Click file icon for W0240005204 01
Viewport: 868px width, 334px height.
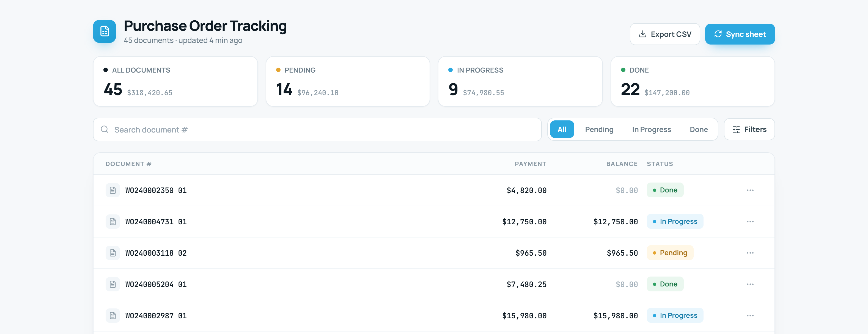(112, 284)
